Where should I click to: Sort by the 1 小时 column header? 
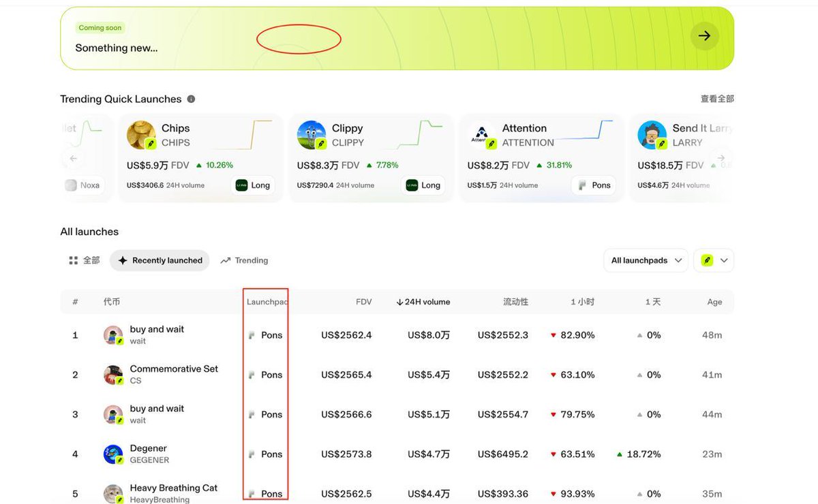tap(583, 302)
